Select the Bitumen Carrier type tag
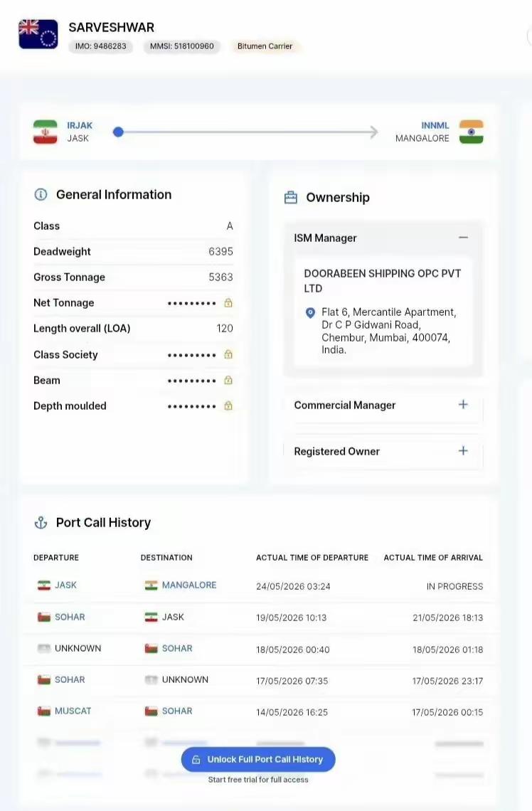Screen dimensions: 532x811 point(265,46)
